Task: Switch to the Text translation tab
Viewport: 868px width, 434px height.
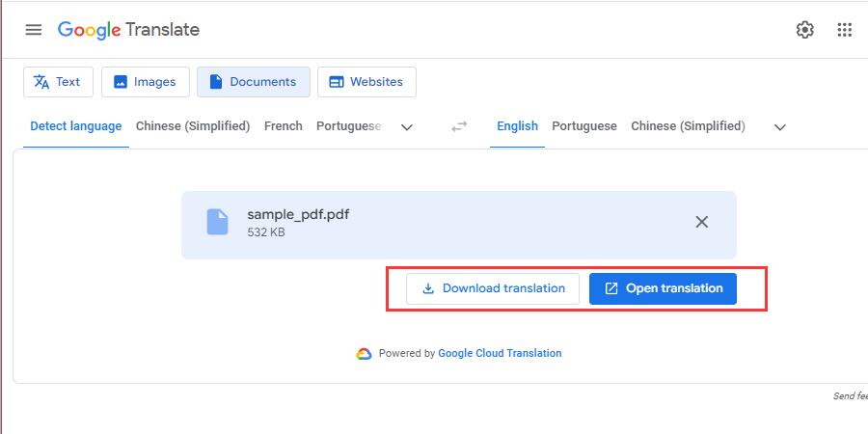Action: click(x=58, y=82)
